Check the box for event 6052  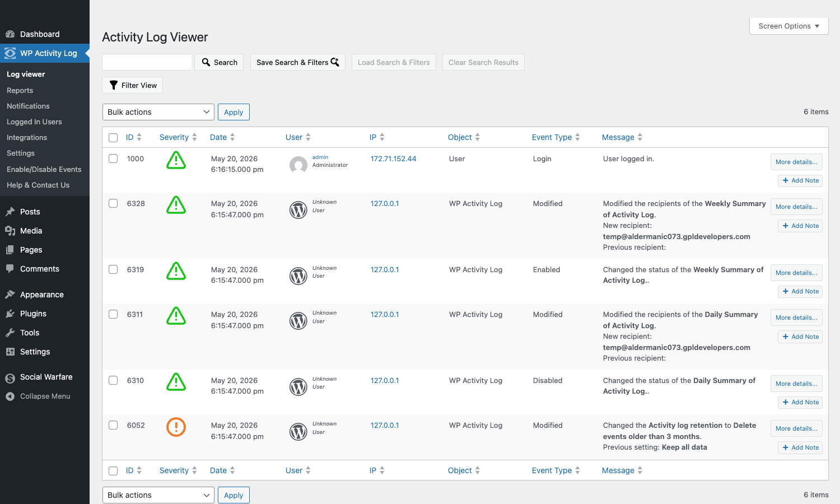113,425
